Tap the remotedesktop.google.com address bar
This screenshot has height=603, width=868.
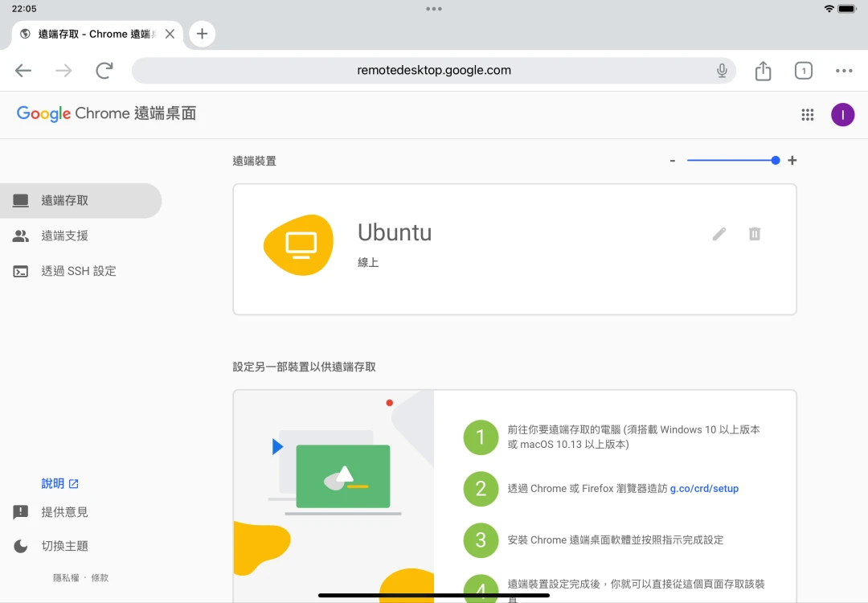[434, 71]
